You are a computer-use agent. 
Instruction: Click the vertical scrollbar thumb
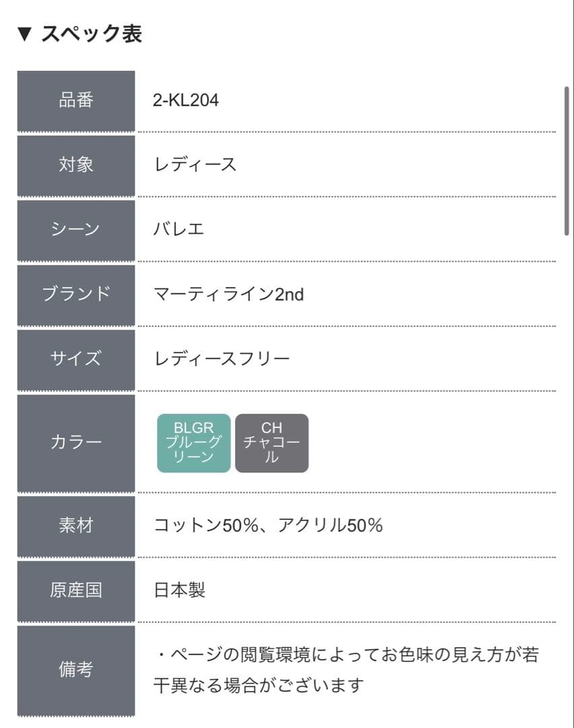tap(567, 160)
